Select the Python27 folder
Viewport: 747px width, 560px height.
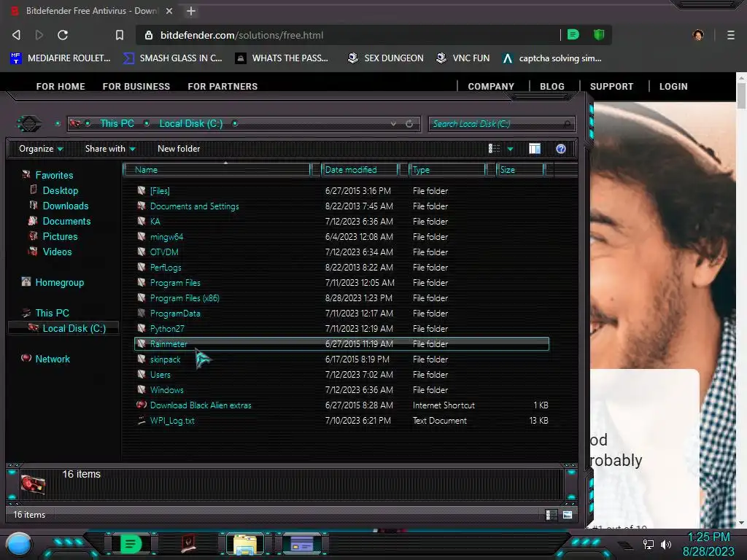click(167, 329)
